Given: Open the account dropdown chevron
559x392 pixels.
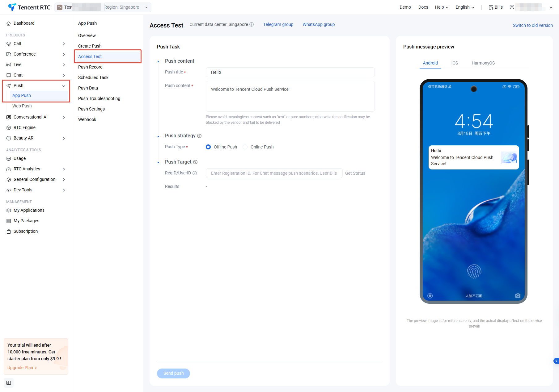Looking at the screenshot, I should (551, 7).
